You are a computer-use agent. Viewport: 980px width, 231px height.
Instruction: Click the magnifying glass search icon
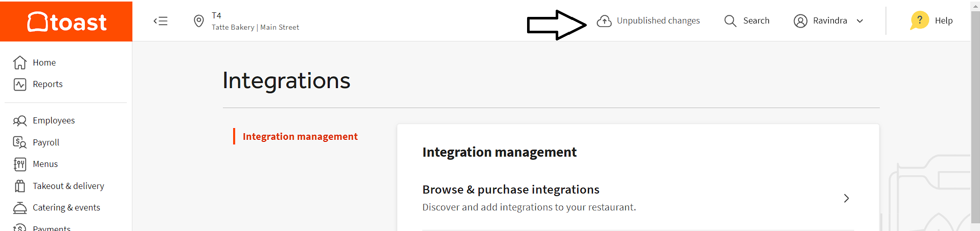click(730, 21)
